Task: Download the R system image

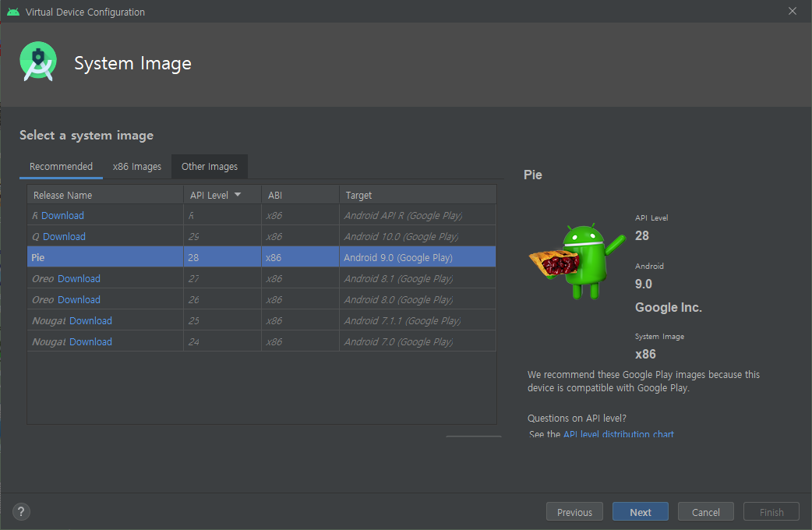Action: (x=62, y=216)
